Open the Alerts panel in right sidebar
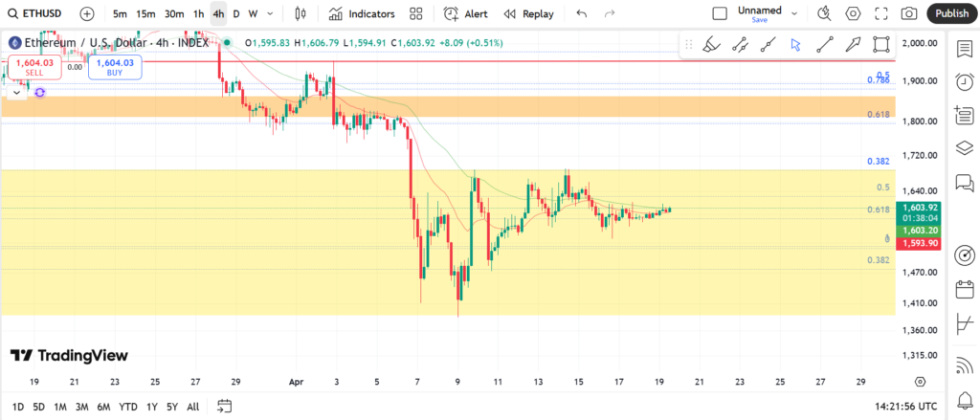Viewport: 980px width, 420px height. 965,82
